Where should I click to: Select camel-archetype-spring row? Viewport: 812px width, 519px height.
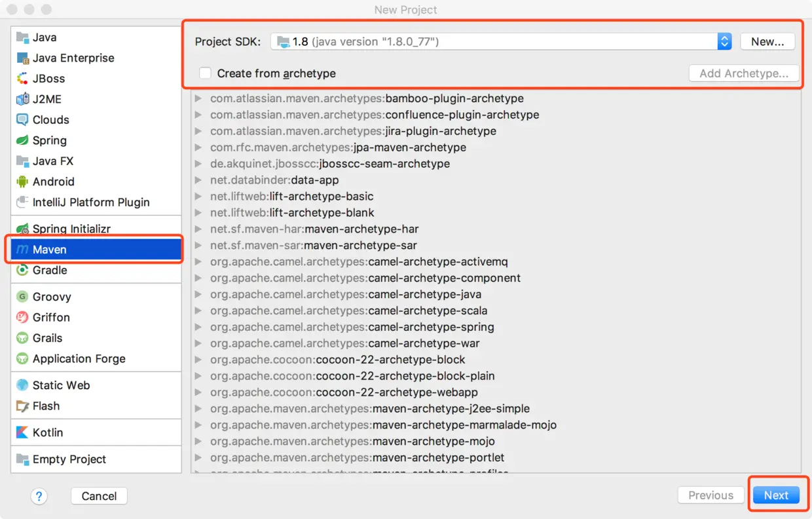[496, 327]
